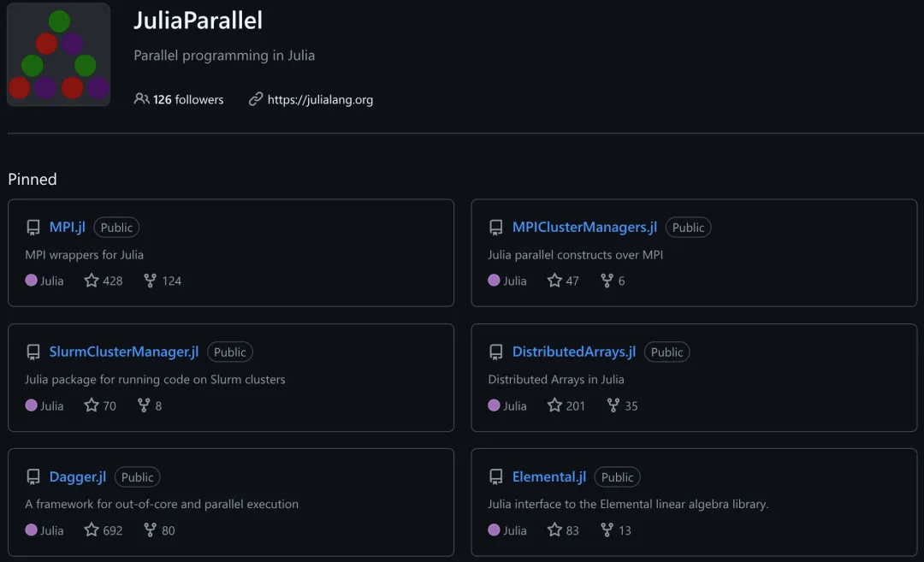This screenshot has width=924, height=562.
Task: Click the fork icon for Elemental.jl
Action: [607, 530]
